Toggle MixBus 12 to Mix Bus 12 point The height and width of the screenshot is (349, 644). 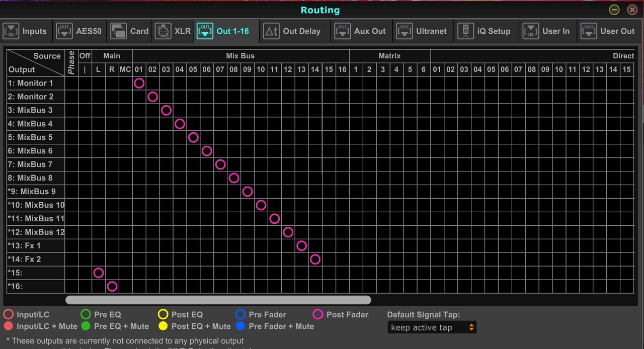pyautogui.click(x=288, y=232)
